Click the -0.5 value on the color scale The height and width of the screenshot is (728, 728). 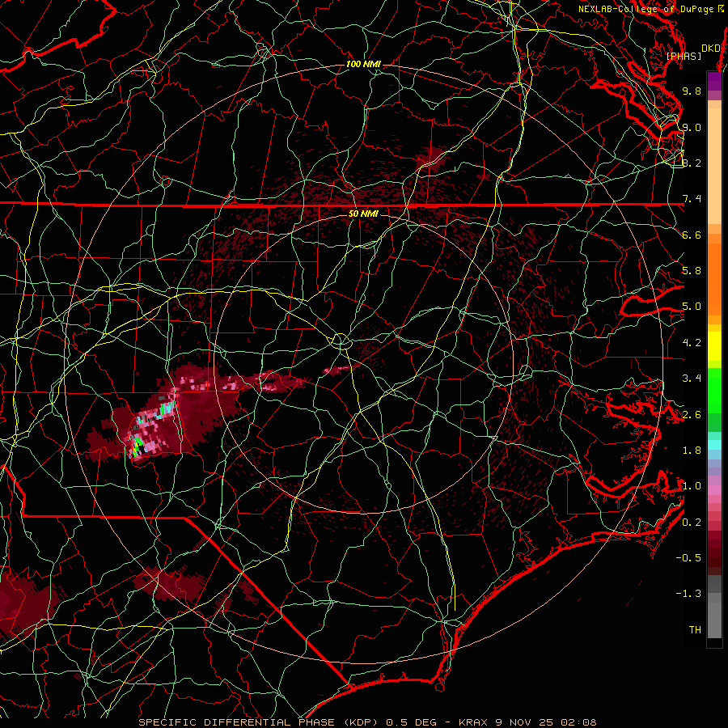(688, 557)
